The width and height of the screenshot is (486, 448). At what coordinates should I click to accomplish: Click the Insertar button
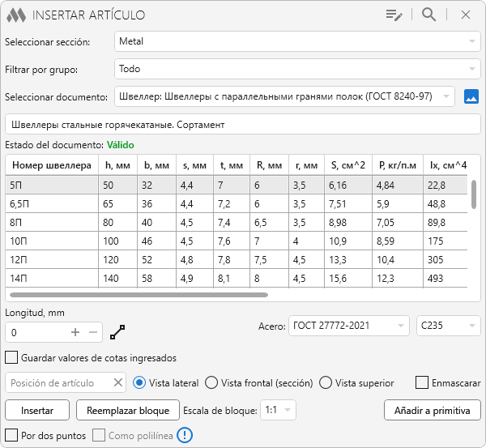click(x=37, y=410)
